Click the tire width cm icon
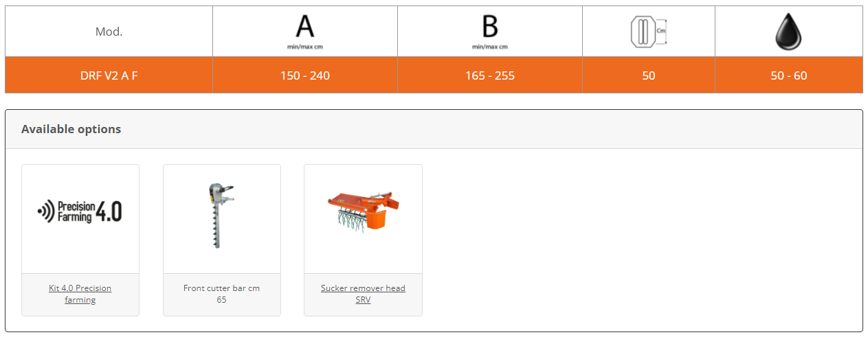 click(648, 32)
